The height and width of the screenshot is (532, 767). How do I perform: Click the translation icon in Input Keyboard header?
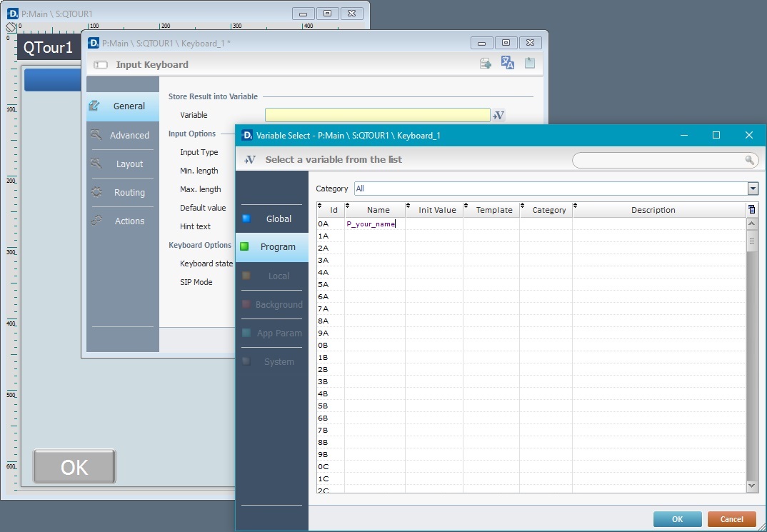(508, 63)
